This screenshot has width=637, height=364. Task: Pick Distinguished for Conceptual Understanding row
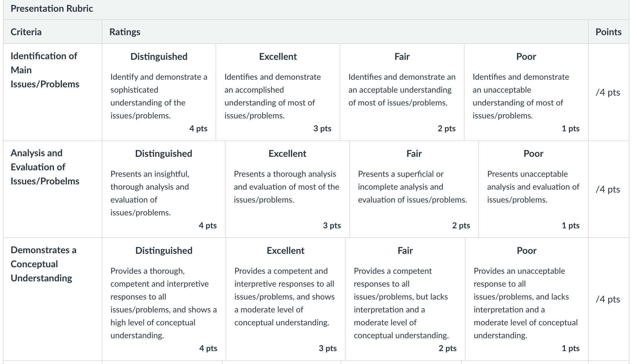pos(164,299)
